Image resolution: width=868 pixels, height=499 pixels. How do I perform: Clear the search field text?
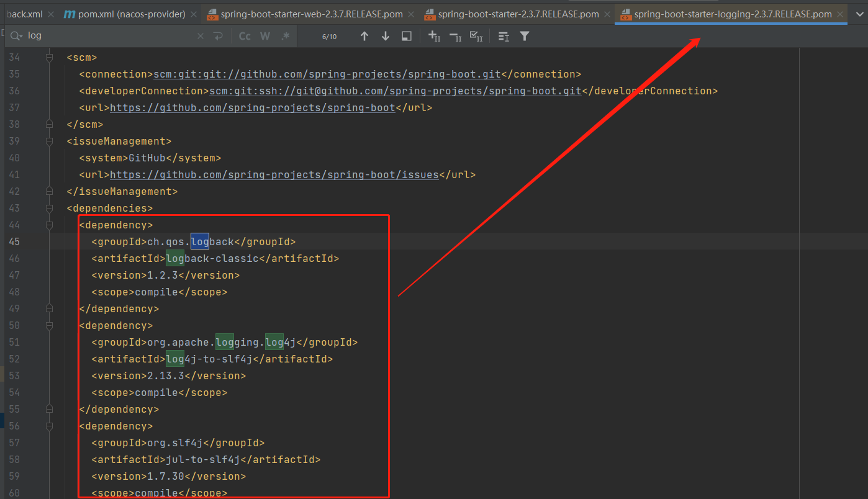tap(201, 37)
